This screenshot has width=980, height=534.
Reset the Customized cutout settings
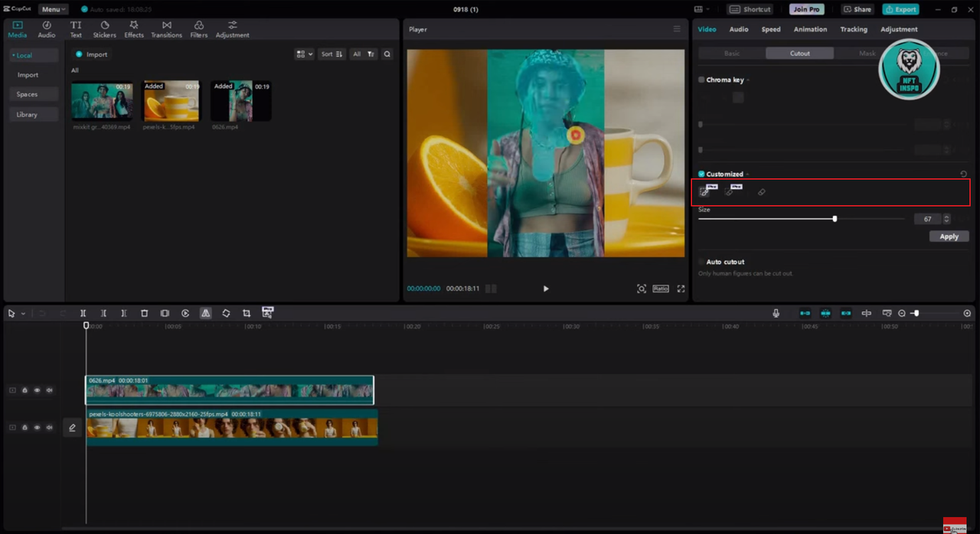tap(963, 174)
